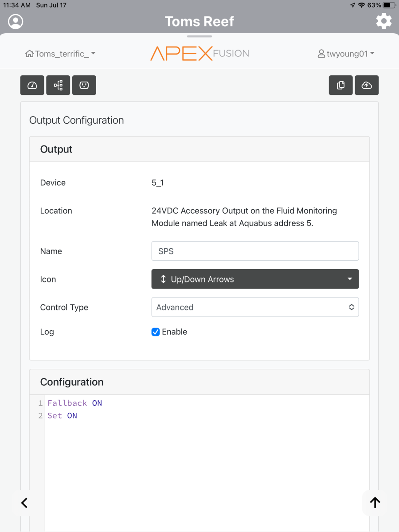Tap the user profile icon
Viewport: 399px width, 532px height.
tap(16, 21)
